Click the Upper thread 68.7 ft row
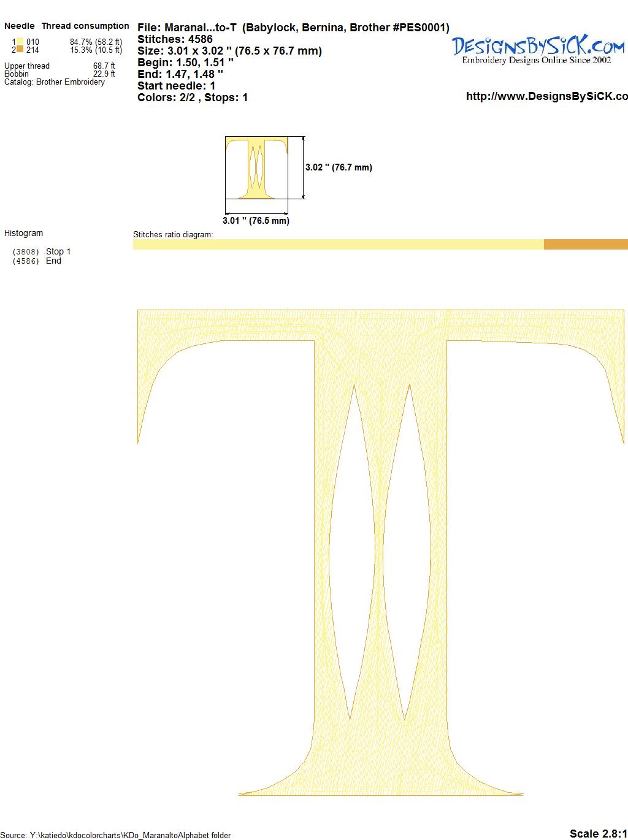 (x=59, y=66)
